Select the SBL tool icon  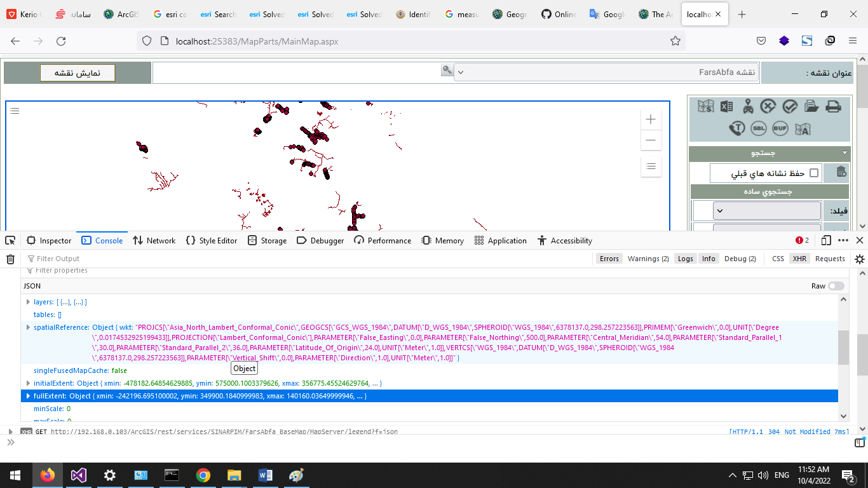tap(759, 128)
